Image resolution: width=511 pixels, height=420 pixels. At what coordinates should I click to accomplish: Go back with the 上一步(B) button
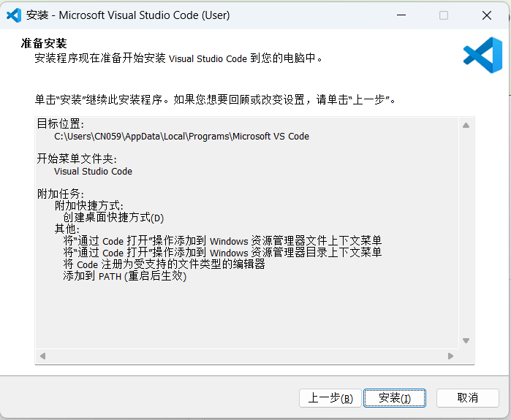(x=330, y=398)
